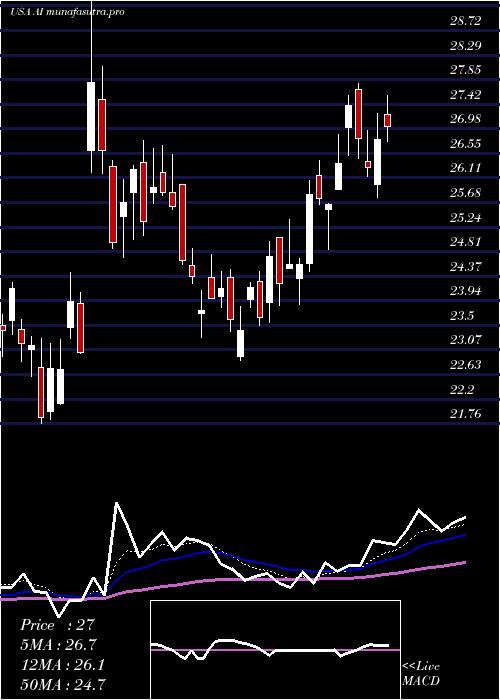Click the 23.94 price axis label
Image resolution: width=500 pixels, height=700 pixels.
point(466,292)
